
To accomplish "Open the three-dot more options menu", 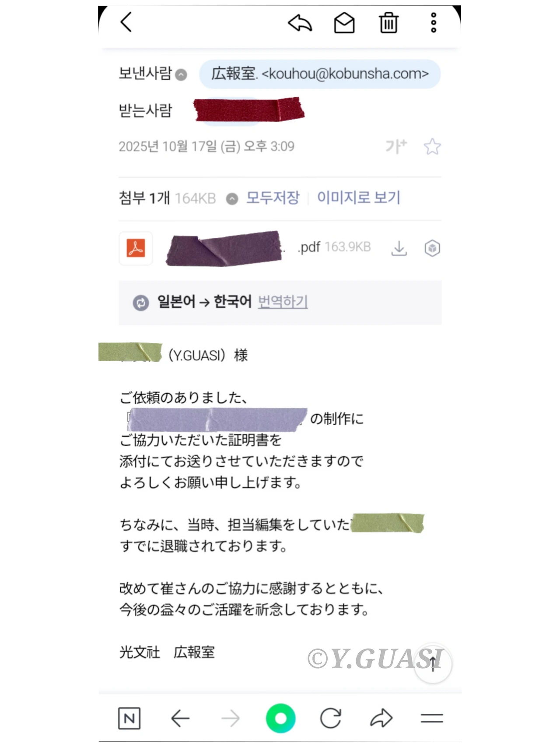I will click(x=434, y=23).
